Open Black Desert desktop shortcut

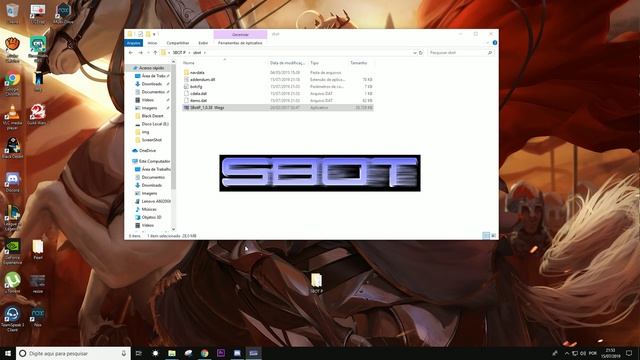click(12, 149)
